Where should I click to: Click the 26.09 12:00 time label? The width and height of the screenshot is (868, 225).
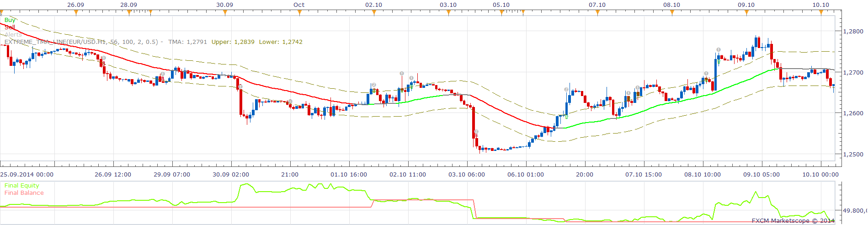click(x=113, y=175)
